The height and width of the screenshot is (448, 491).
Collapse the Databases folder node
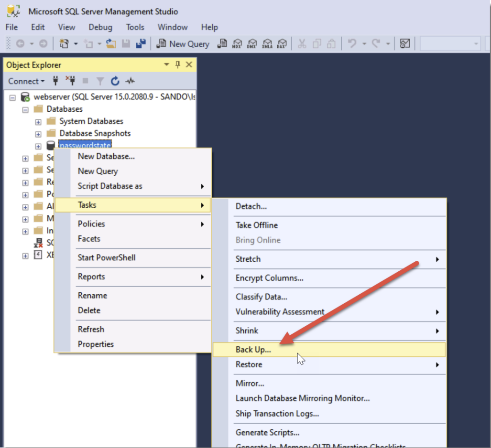tap(25, 110)
